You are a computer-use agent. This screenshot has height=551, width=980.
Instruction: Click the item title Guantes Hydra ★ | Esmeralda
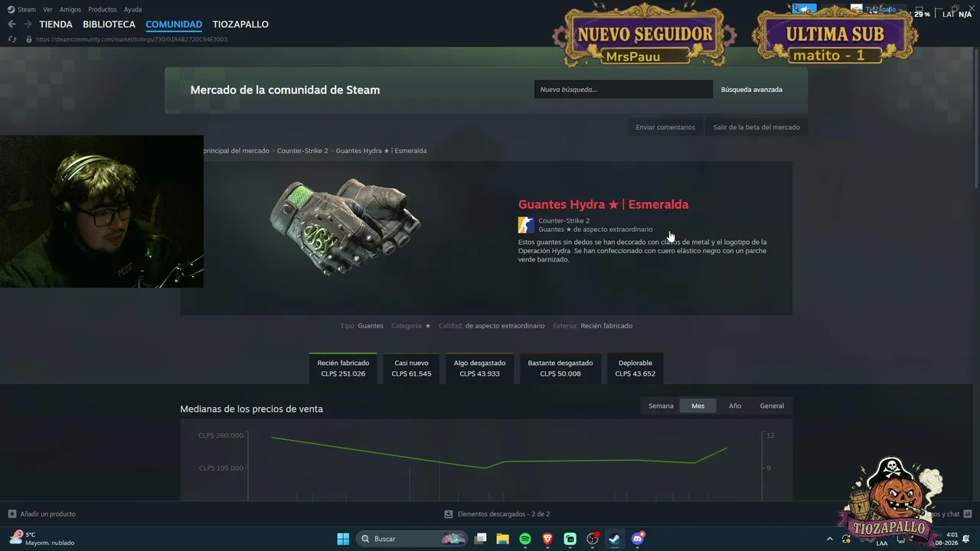coord(603,204)
